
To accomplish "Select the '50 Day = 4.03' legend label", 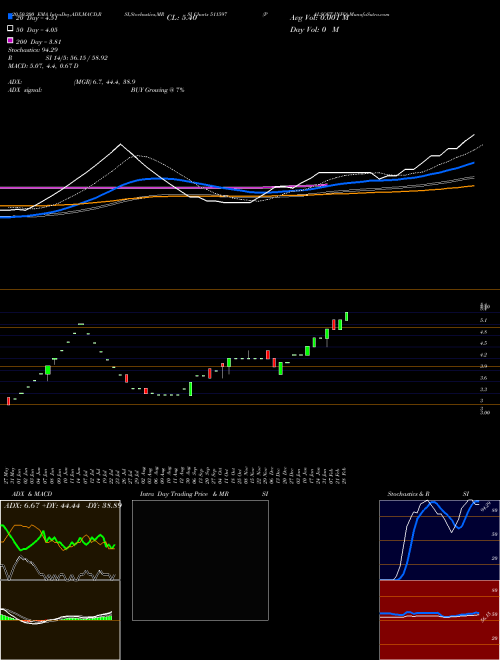I will 36,30.
